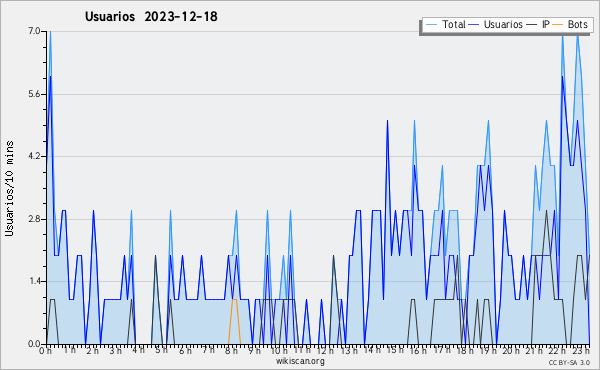Screen dimensions: 600x370
Task: Click the y-axis value 4.2
Action: tap(34, 156)
